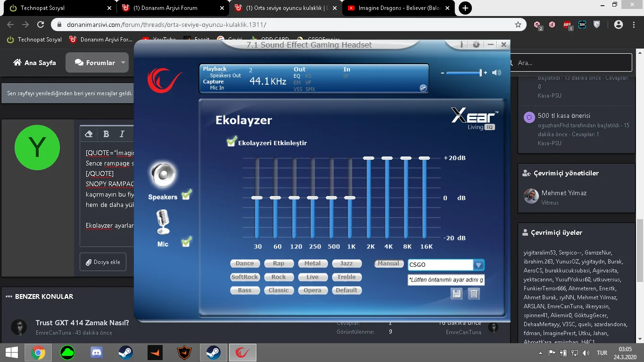
Task: Click the Dosya ekle button
Action: pyautogui.click(x=103, y=262)
